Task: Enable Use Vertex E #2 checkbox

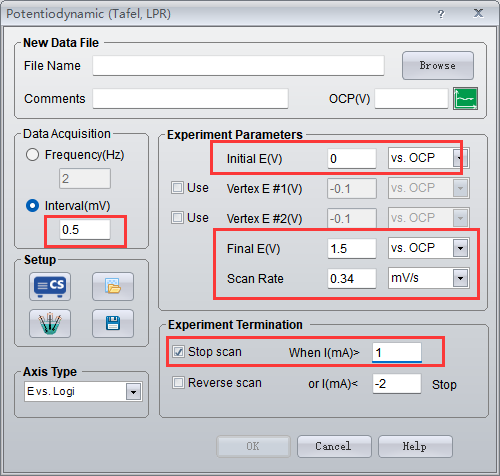Action: (177, 218)
